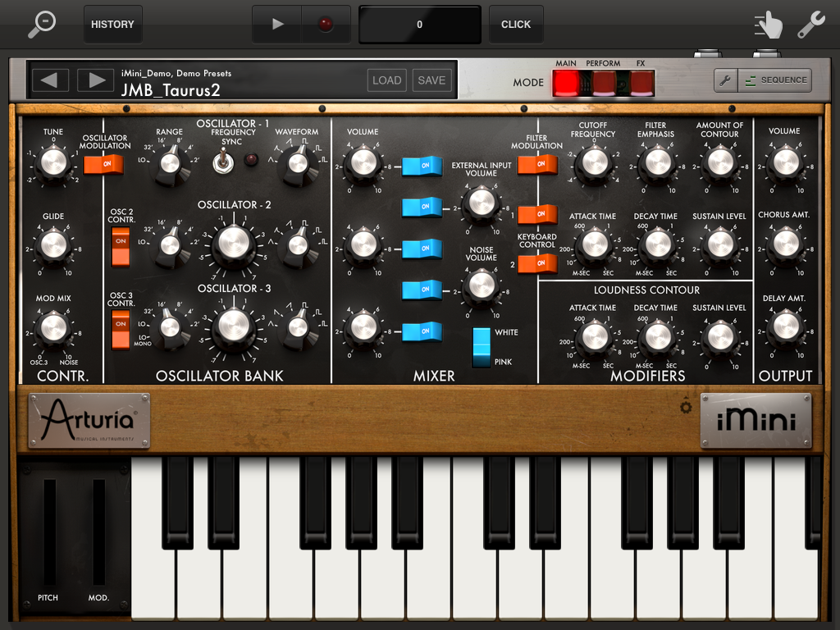
Task: Toggle the Oscillator Modulation switch
Action: (x=103, y=164)
